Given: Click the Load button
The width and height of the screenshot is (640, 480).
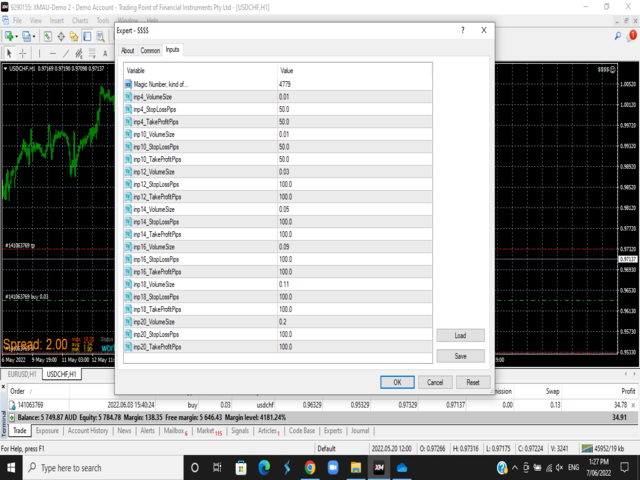Looking at the screenshot, I should tap(461, 336).
